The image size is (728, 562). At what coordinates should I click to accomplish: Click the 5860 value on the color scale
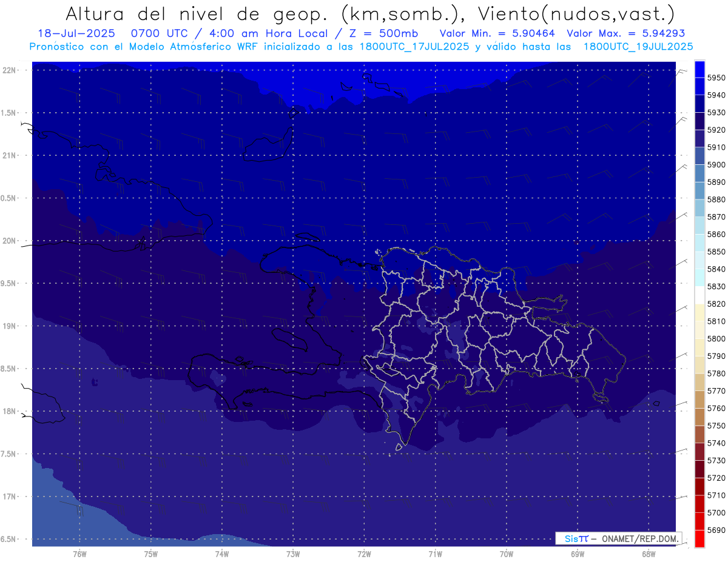tap(716, 234)
